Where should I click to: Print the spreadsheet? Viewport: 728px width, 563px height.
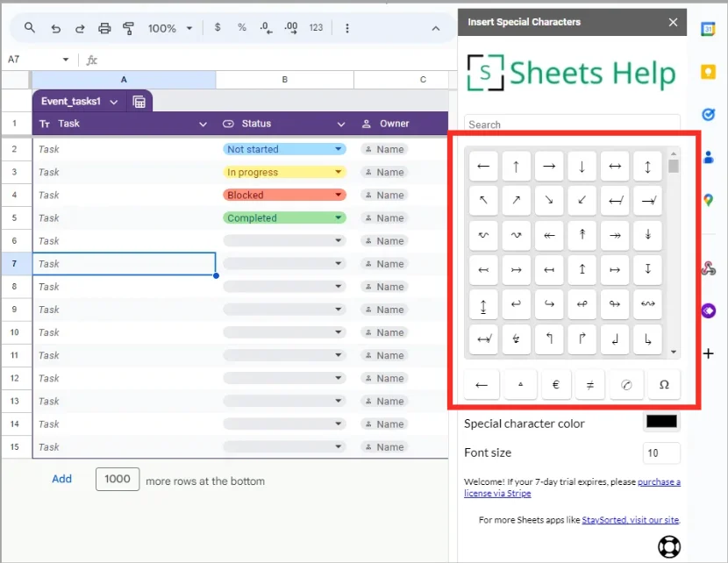click(104, 28)
